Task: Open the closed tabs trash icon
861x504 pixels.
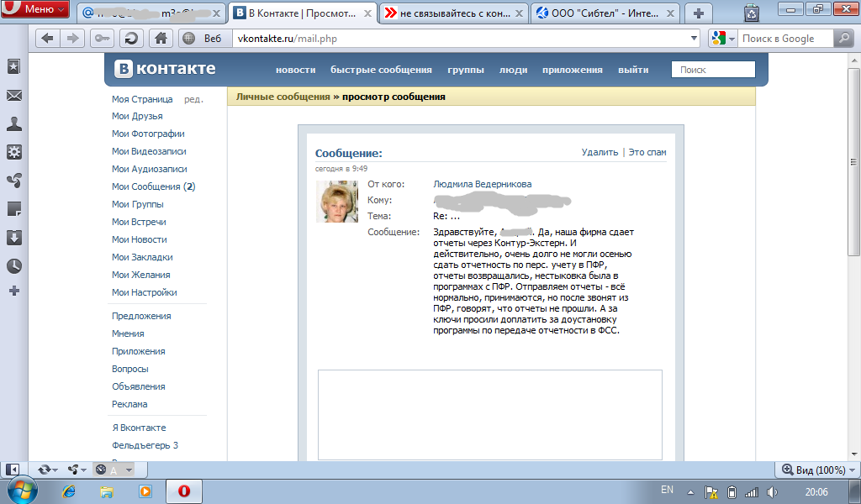Action: (751, 12)
